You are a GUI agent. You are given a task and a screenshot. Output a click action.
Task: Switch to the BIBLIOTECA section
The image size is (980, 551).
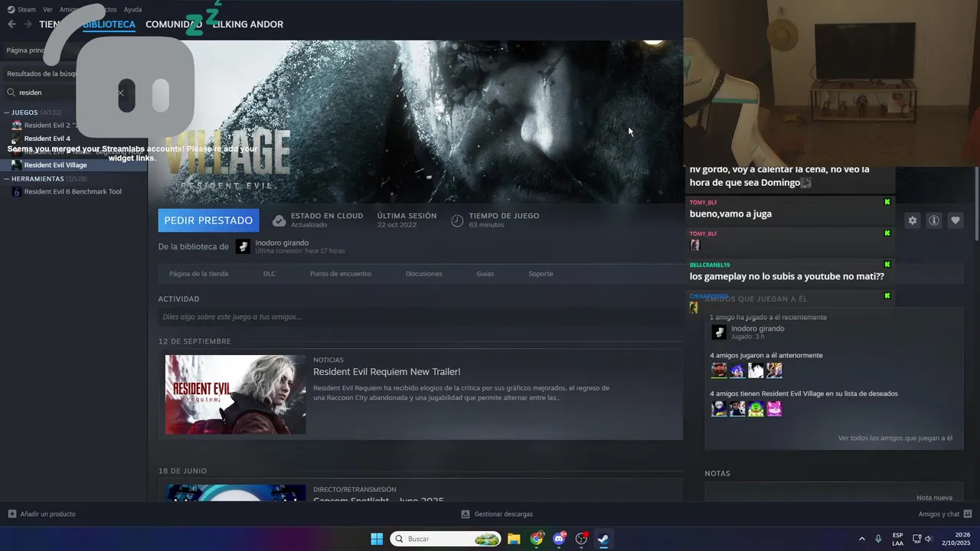tap(109, 24)
